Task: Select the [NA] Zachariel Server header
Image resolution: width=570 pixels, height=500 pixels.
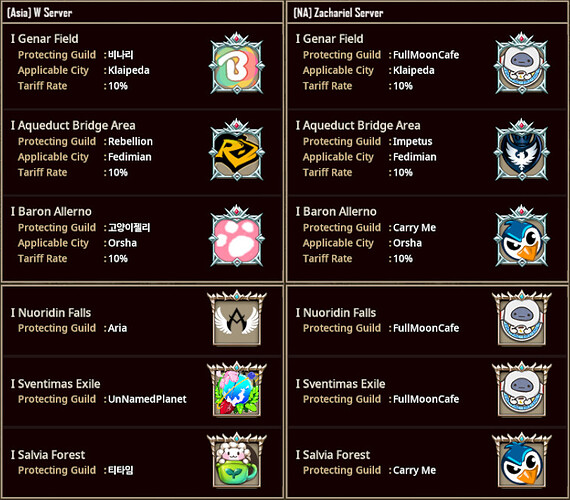Action: pos(338,13)
